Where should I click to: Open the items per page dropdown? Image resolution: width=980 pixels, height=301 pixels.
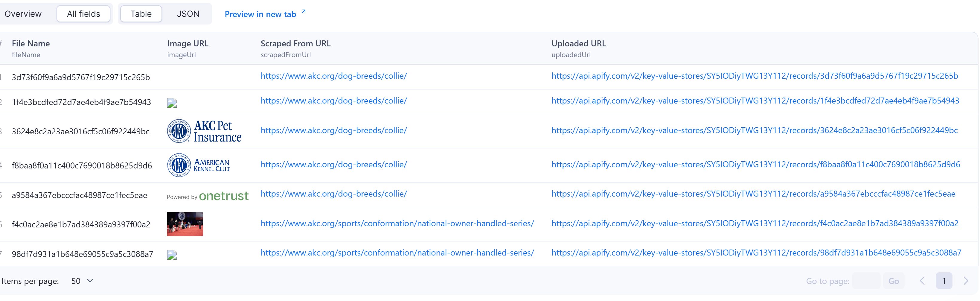(81, 281)
